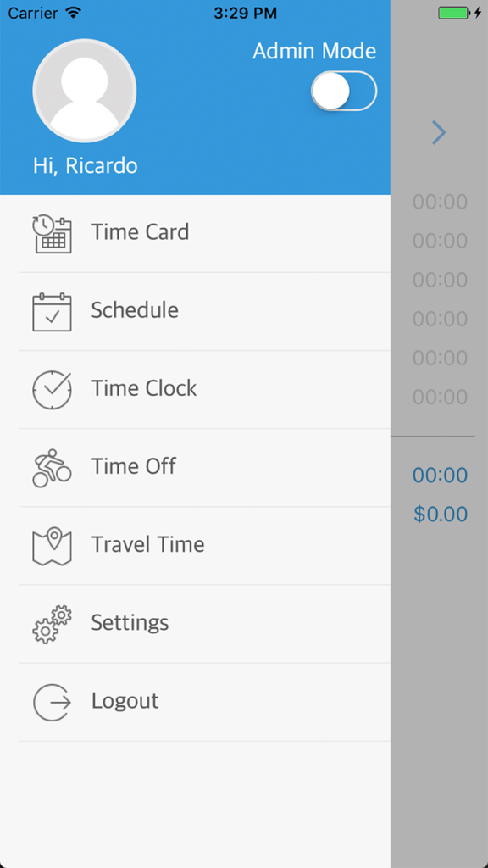The width and height of the screenshot is (488, 868).
Task: Click the Time Clock stopwatch icon
Action: (x=52, y=387)
